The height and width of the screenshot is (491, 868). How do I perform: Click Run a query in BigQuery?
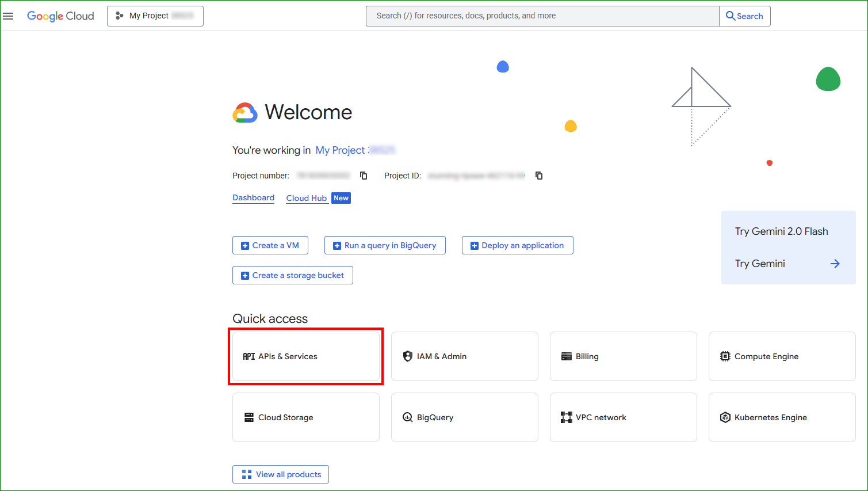tap(385, 245)
